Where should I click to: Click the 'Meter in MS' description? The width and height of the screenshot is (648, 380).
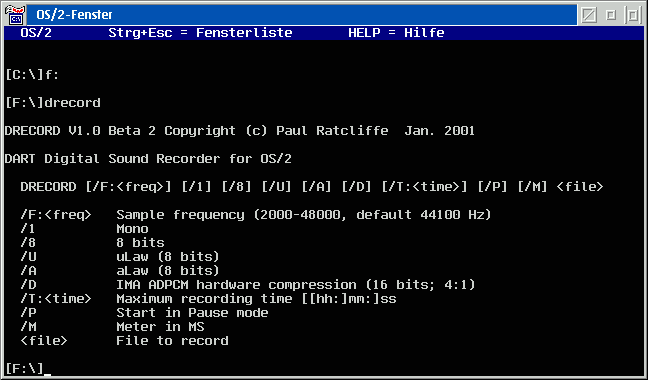point(160,327)
